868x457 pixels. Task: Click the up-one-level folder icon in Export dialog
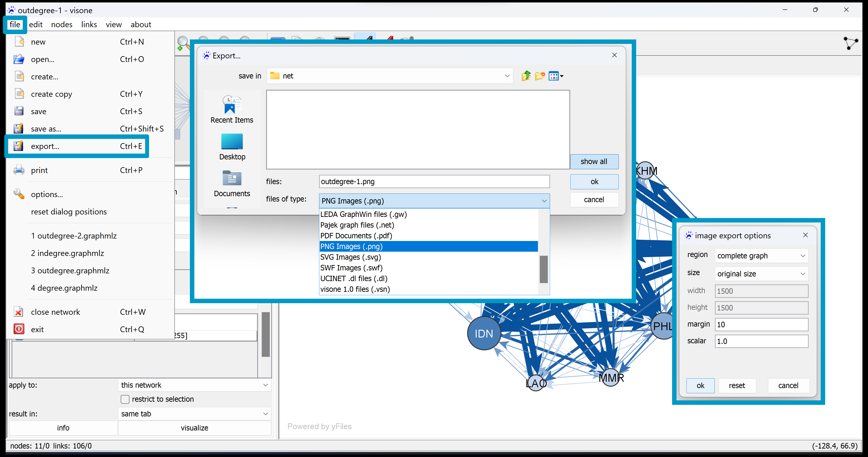pyautogui.click(x=526, y=76)
